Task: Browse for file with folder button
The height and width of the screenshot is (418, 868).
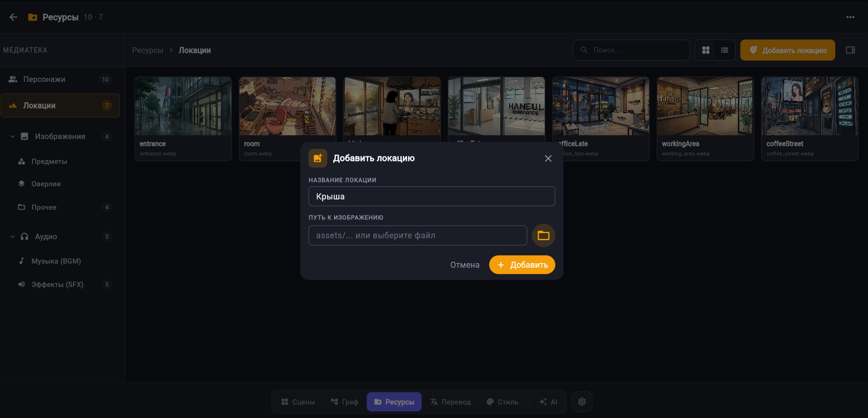Action: (543, 235)
